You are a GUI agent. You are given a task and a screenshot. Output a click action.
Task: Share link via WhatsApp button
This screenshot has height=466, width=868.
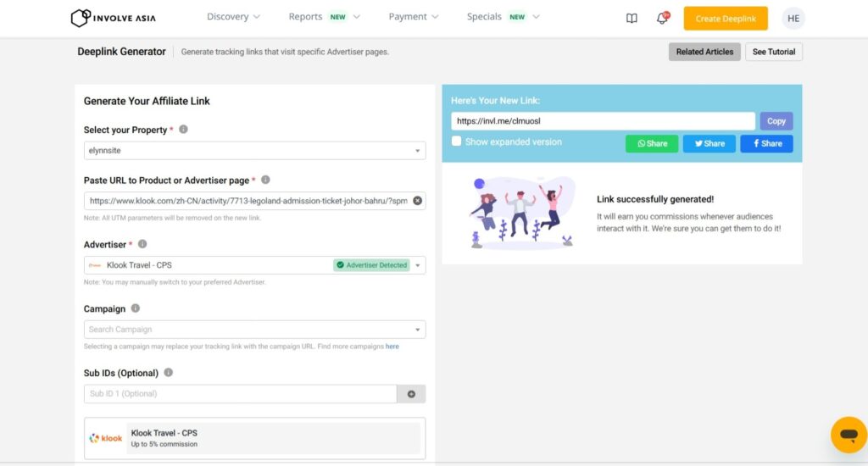point(652,143)
